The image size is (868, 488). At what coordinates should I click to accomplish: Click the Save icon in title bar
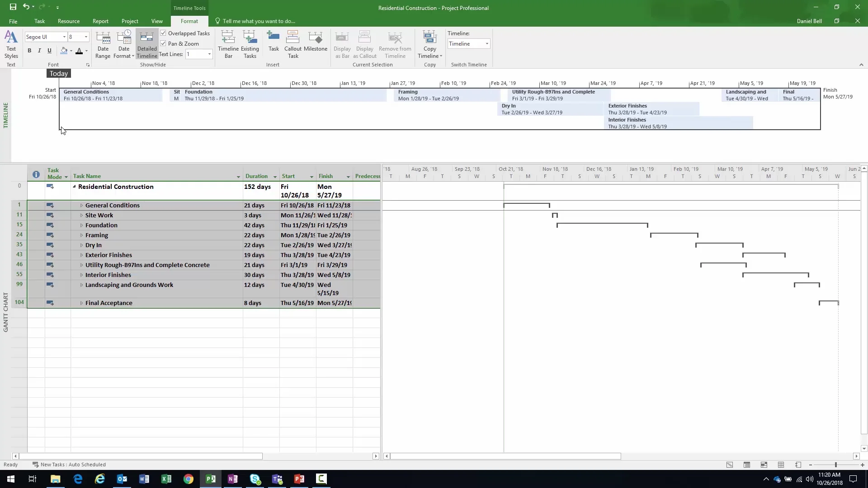pyautogui.click(x=13, y=7)
